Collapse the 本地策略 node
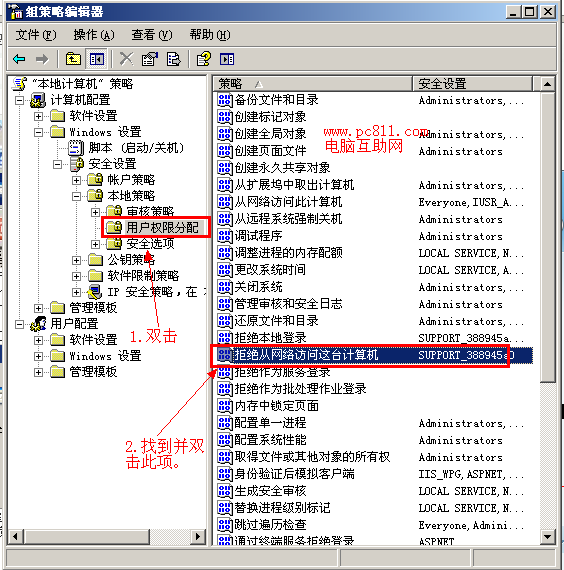This screenshot has height=570, width=564. point(76,196)
